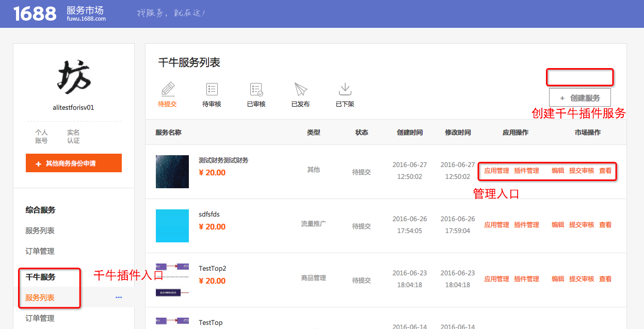
Task: Click 插件管理 for sdfsfds
Action: tap(526, 225)
